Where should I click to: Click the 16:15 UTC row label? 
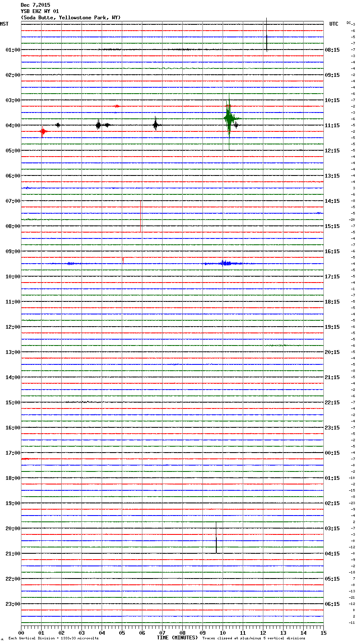click(332, 251)
